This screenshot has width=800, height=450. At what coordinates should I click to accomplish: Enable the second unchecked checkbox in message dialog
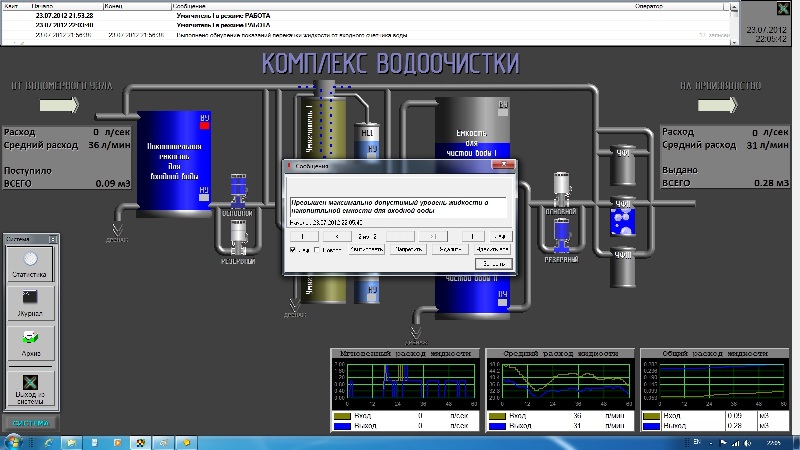pyautogui.click(x=317, y=250)
